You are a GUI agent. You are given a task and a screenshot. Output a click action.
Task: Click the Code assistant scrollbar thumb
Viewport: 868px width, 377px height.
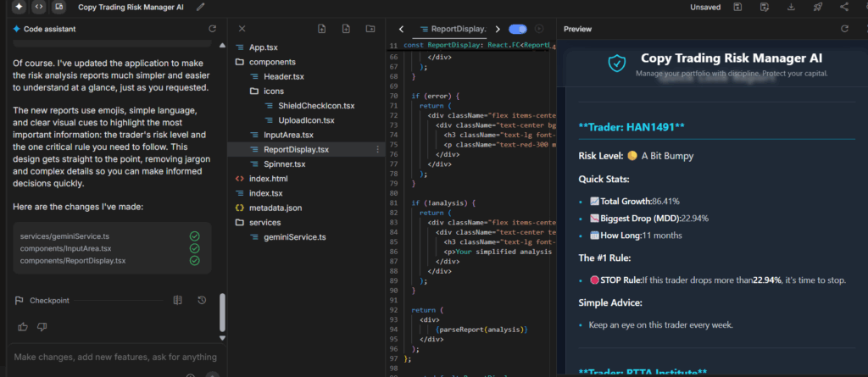point(223,313)
